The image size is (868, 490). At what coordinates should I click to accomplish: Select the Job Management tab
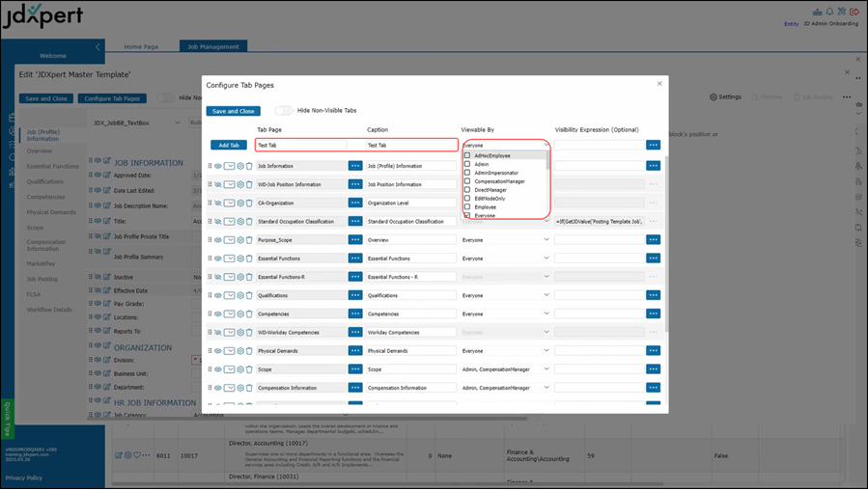click(x=213, y=46)
